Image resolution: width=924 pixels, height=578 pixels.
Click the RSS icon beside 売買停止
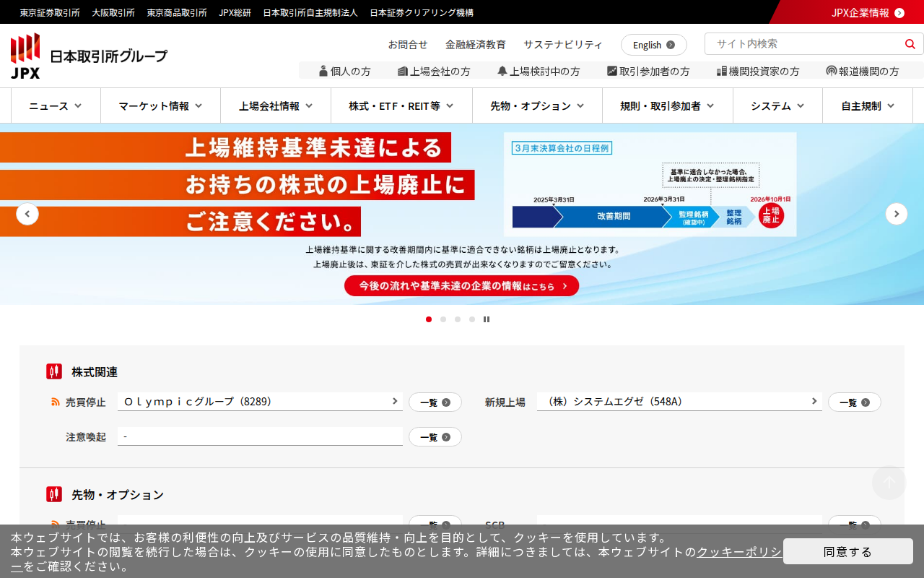(x=56, y=402)
